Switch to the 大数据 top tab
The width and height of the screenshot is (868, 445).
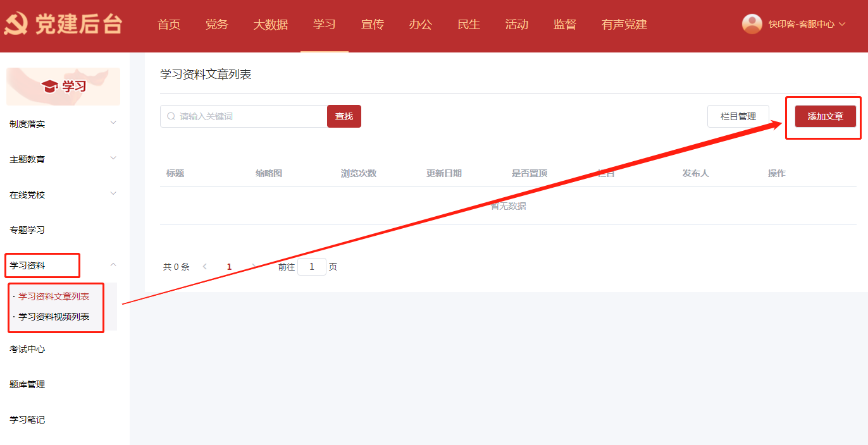(270, 25)
